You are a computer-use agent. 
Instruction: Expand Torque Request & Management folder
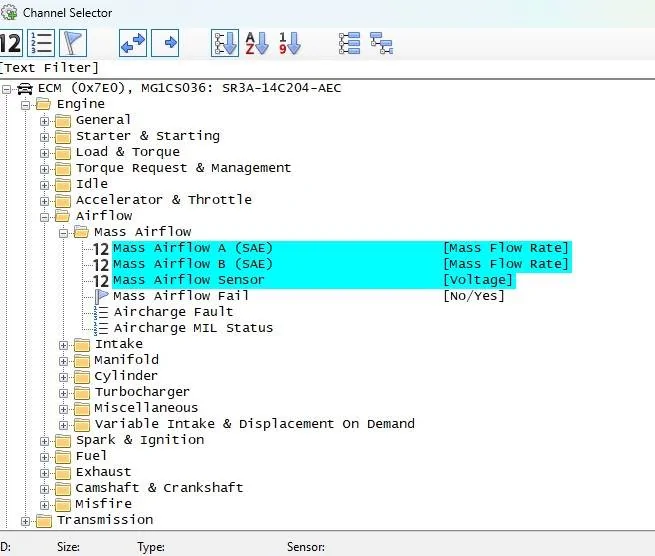tap(44, 169)
